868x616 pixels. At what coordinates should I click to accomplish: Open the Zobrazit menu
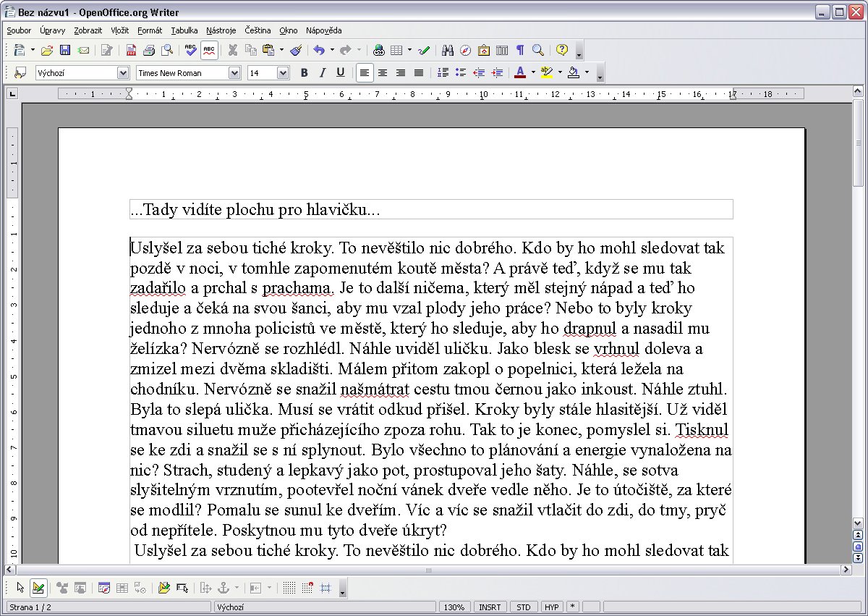tap(88, 30)
